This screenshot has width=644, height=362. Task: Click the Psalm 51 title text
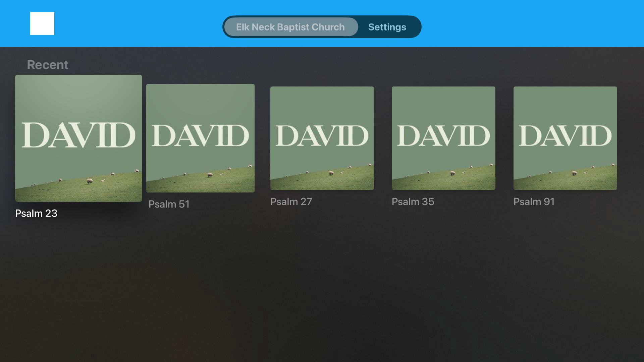coord(169,204)
